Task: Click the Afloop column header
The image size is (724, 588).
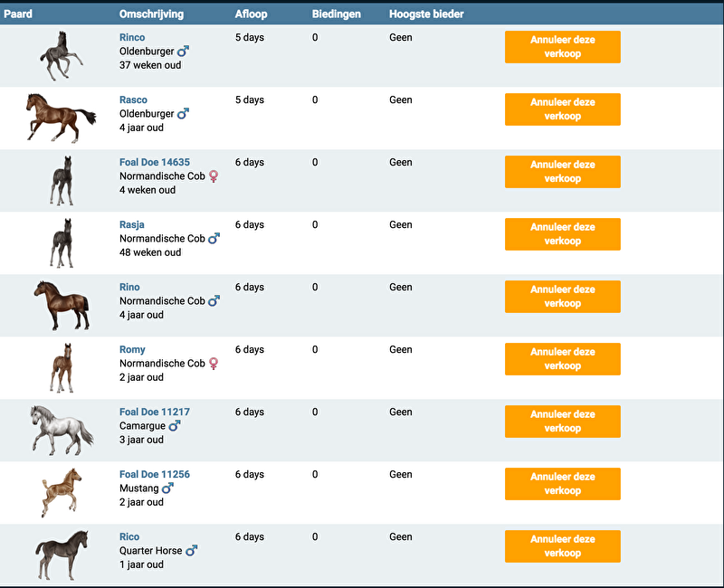Action: click(252, 14)
